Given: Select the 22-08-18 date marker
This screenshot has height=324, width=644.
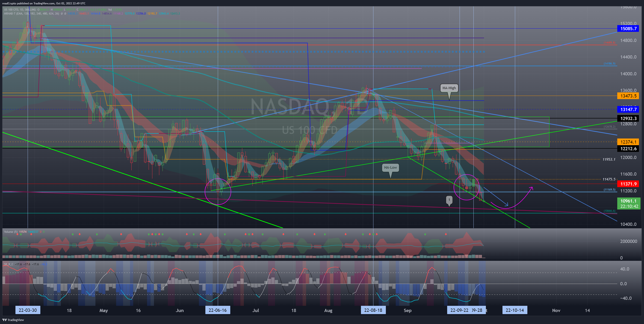Looking at the screenshot, I should [x=373, y=310].
